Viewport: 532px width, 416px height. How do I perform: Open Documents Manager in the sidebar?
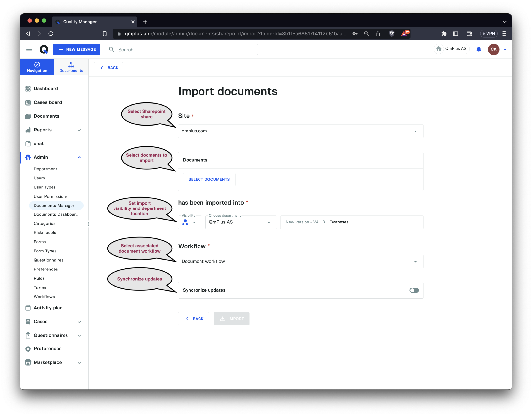pyautogui.click(x=54, y=206)
